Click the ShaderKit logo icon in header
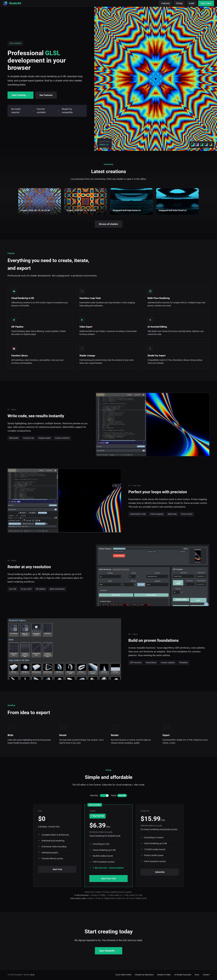This screenshot has height=980, width=217. pos(5,3)
